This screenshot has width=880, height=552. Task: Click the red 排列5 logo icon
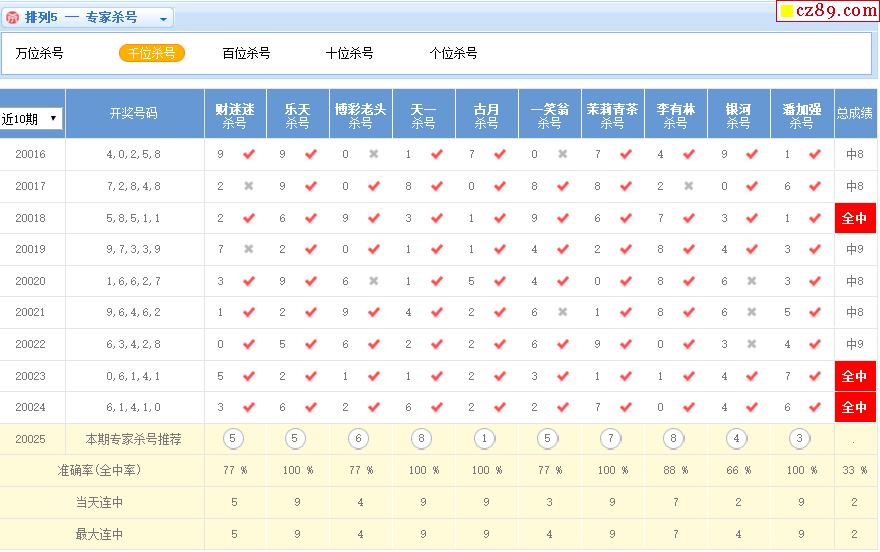(x=13, y=18)
